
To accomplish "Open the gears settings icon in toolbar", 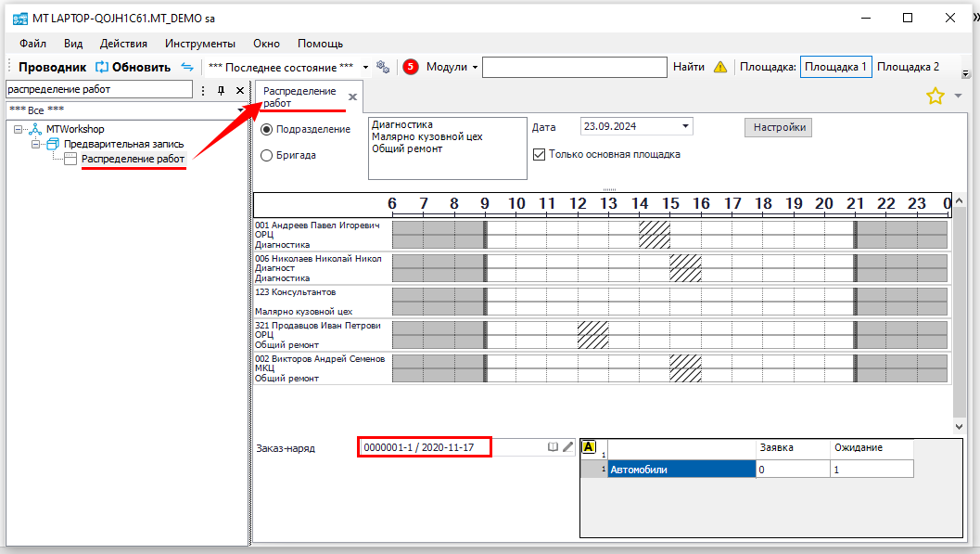I will (383, 67).
